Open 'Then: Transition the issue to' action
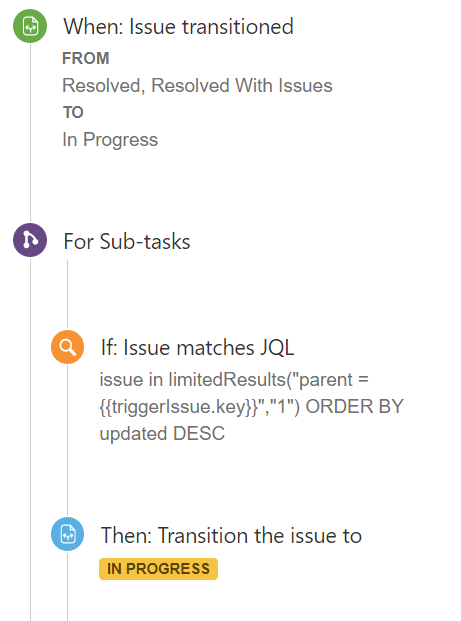Image resolution: width=461 pixels, height=621 pixels. pyautogui.click(x=231, y=535)
